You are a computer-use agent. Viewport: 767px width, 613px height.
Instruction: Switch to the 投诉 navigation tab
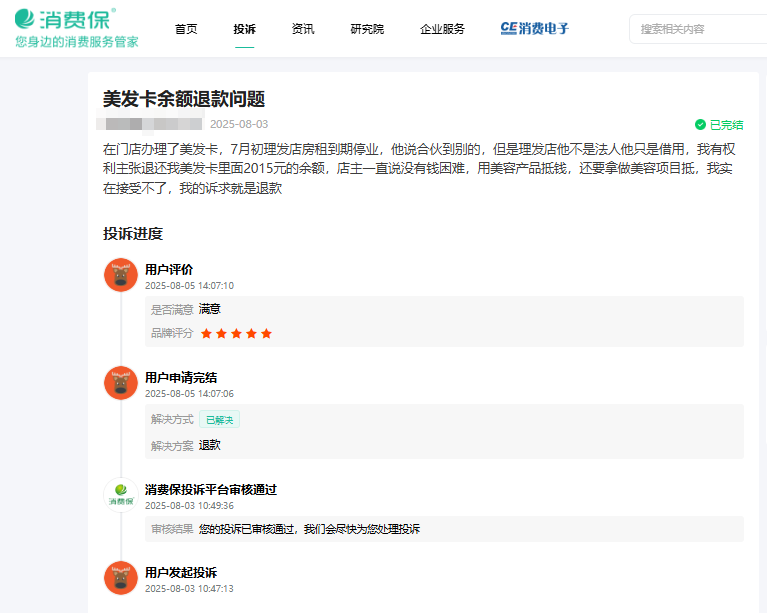[244, 29]
